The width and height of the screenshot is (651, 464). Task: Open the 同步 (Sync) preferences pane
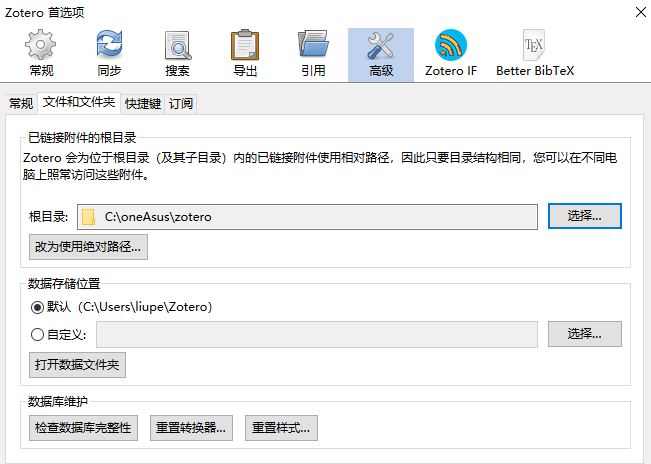point(109,54)
